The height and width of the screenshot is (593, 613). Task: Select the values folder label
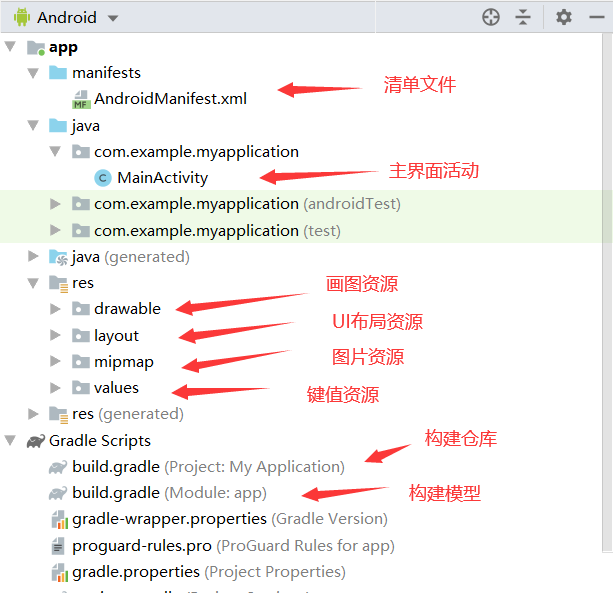pos(117,388)
